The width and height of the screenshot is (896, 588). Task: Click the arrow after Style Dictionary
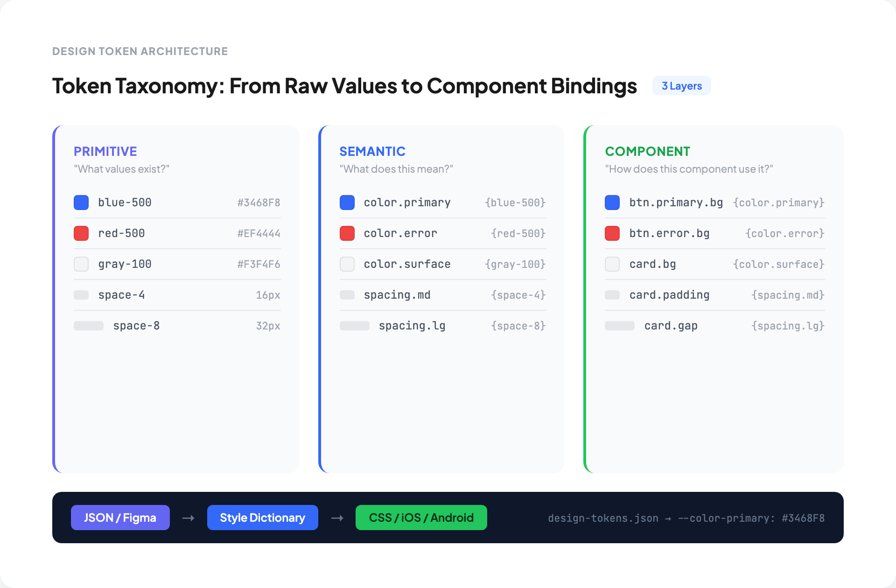point(337,518)
